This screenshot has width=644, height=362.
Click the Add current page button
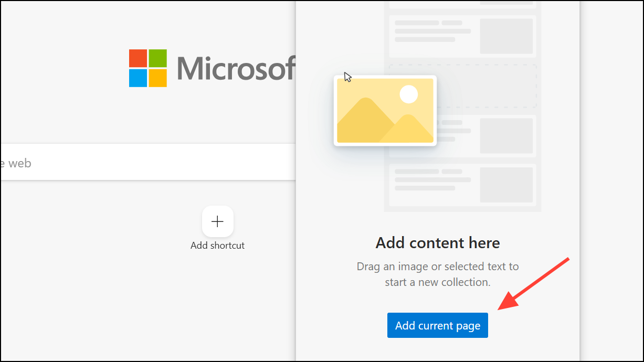click(437, 325)
